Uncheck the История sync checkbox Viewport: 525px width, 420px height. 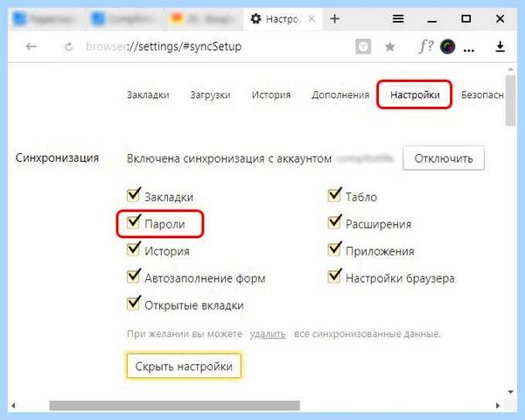[133, 249]
